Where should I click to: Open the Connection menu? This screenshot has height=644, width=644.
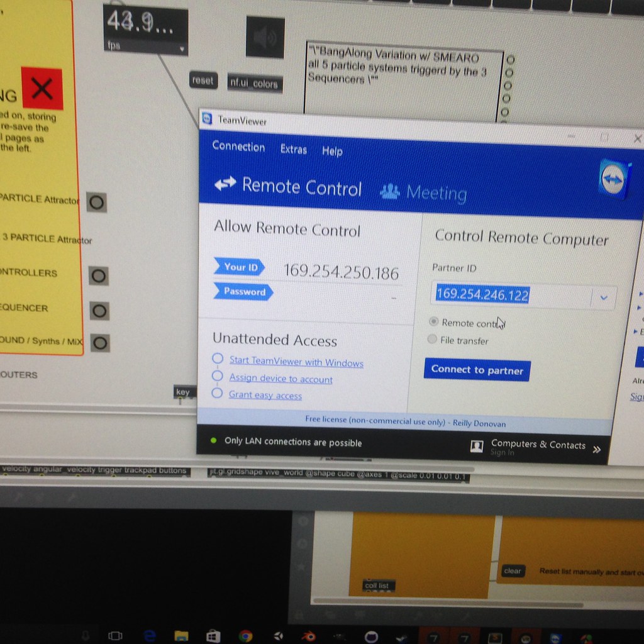[238, 146]
